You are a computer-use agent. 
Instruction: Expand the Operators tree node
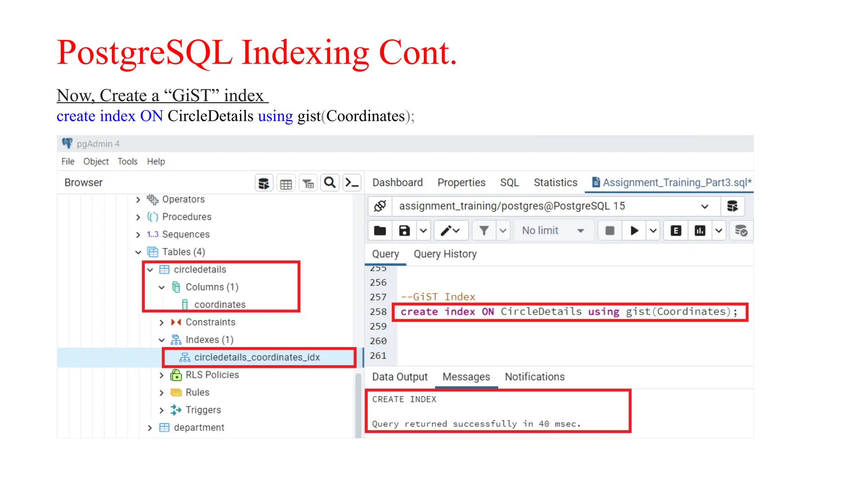point(138,200)
